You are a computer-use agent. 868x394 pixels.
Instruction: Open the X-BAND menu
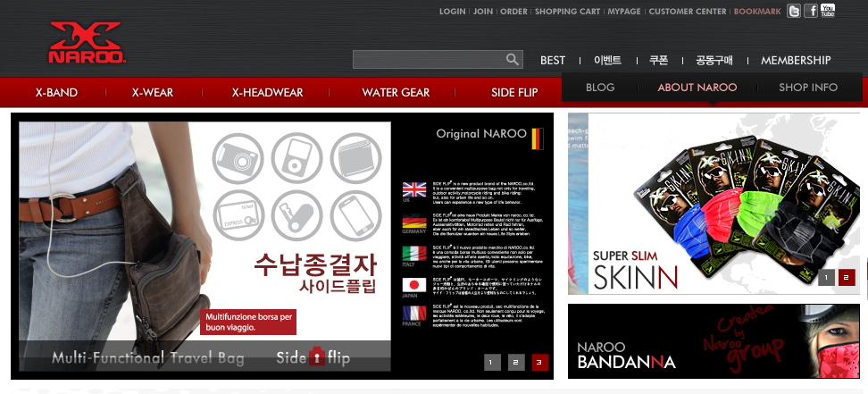pos(56,93)
